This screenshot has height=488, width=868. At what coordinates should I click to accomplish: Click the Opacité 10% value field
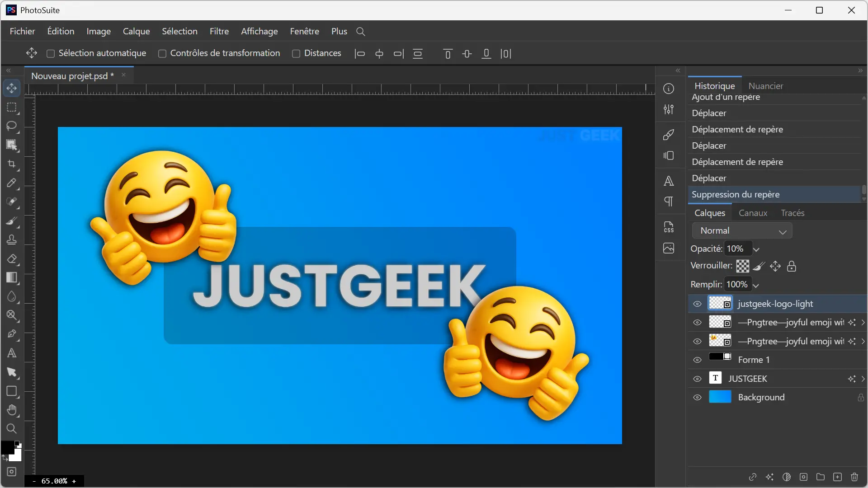[x=737, y=249]
